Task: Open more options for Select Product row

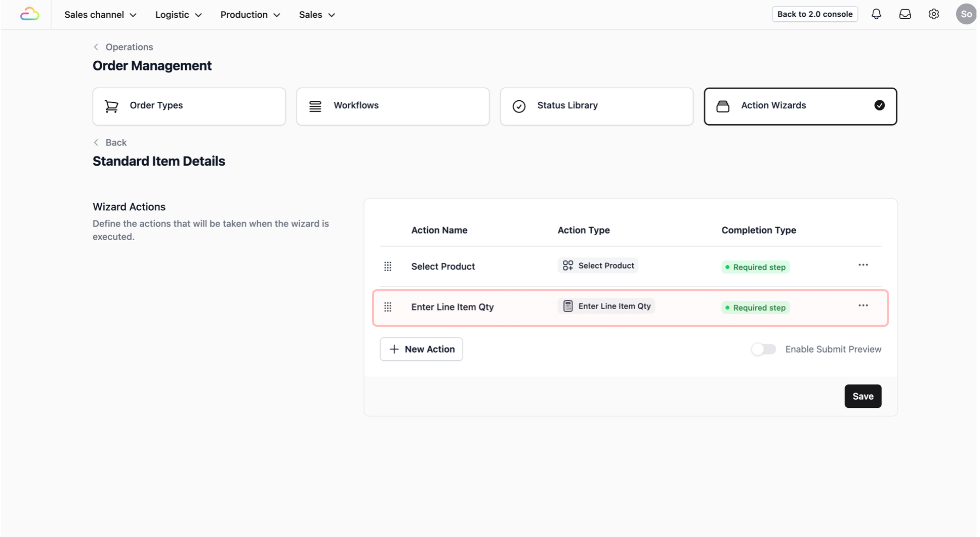Action: pyautogui.click(x=863, y=265)
